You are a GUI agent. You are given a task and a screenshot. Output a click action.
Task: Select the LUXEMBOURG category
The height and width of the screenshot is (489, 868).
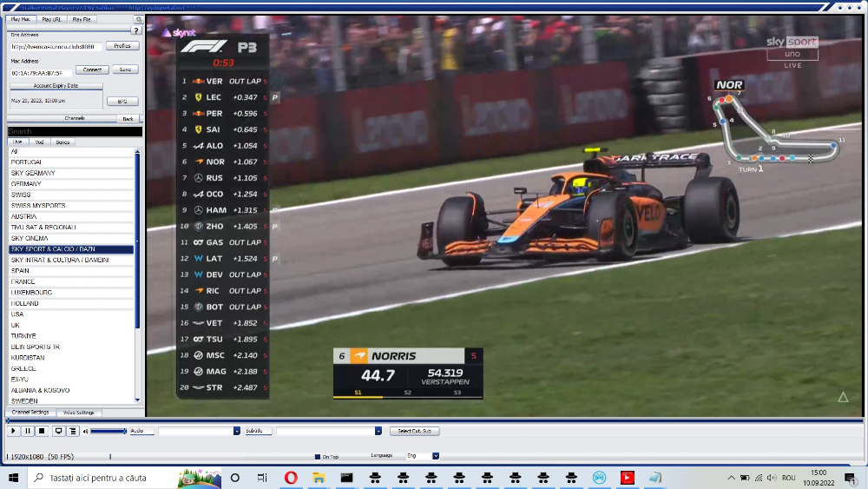click(x=71, y=293)
